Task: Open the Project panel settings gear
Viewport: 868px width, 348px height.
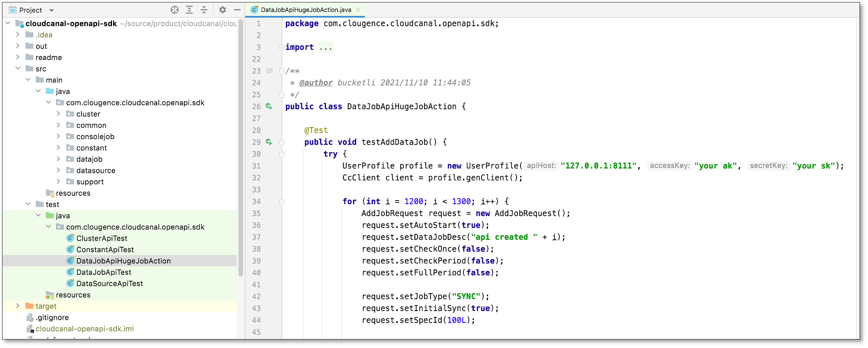Action: tap(223, 10)
